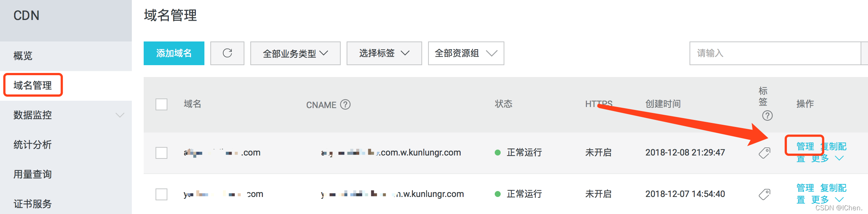This screenshot has width=868, height=214.
Task: Expand 更多 actions for the first domain
Action: pyautogui.click(x=821, y=158)
